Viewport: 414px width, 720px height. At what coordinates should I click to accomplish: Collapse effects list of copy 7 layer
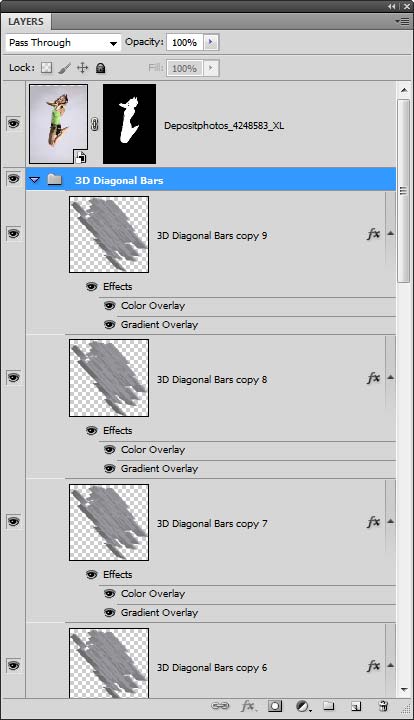(x=391, y=521)
